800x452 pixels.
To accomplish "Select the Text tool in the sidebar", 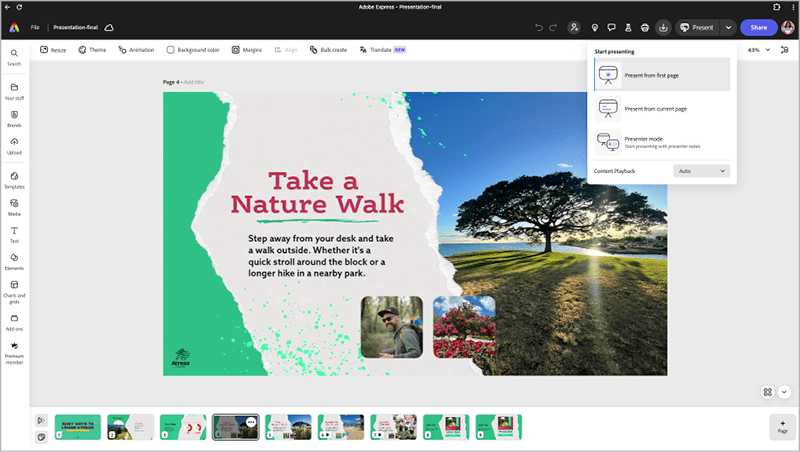I will click(14, 235).
